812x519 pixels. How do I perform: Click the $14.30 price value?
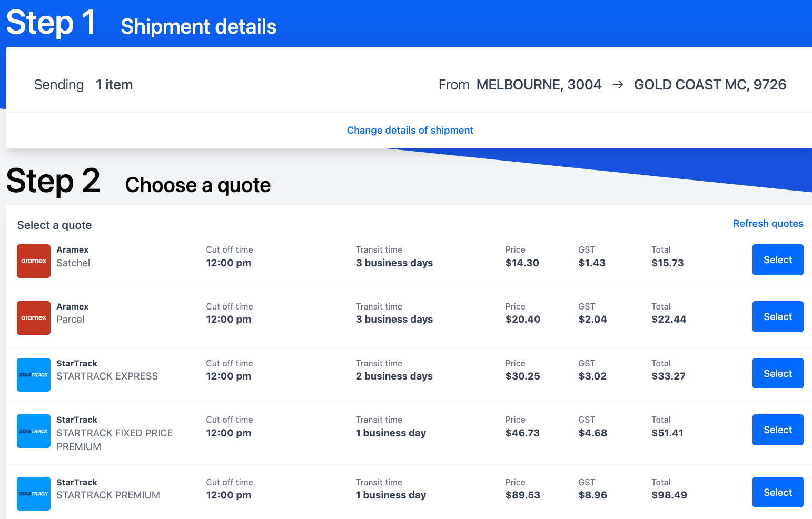click(x=522, y=263)
